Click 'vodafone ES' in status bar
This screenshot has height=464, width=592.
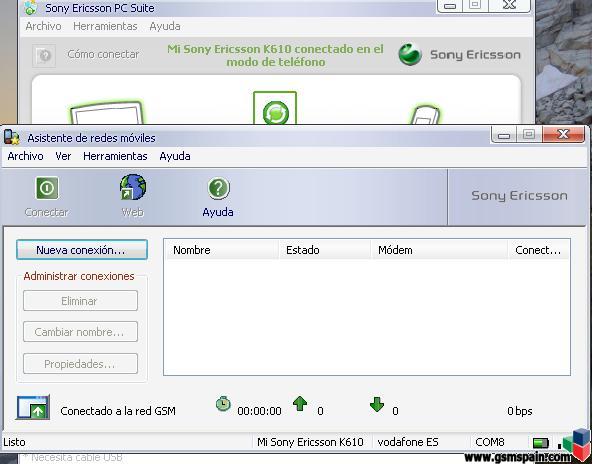(x=408, y=442)
